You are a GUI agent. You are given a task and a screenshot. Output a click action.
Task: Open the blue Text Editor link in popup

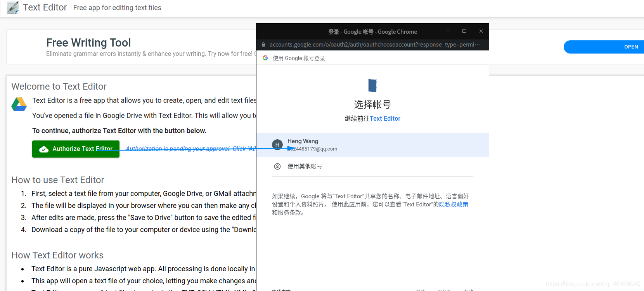pos(385,118)
